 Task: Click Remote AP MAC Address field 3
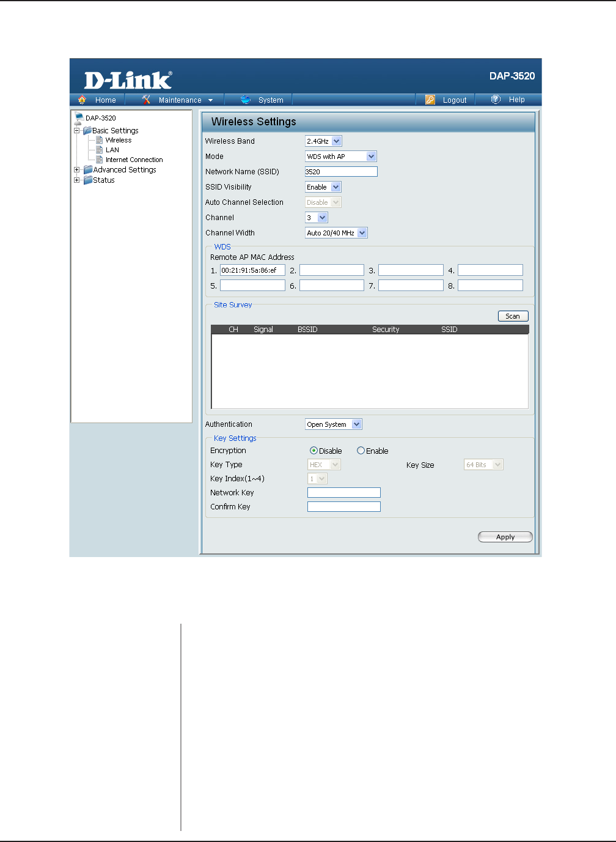tap(411, 270)
